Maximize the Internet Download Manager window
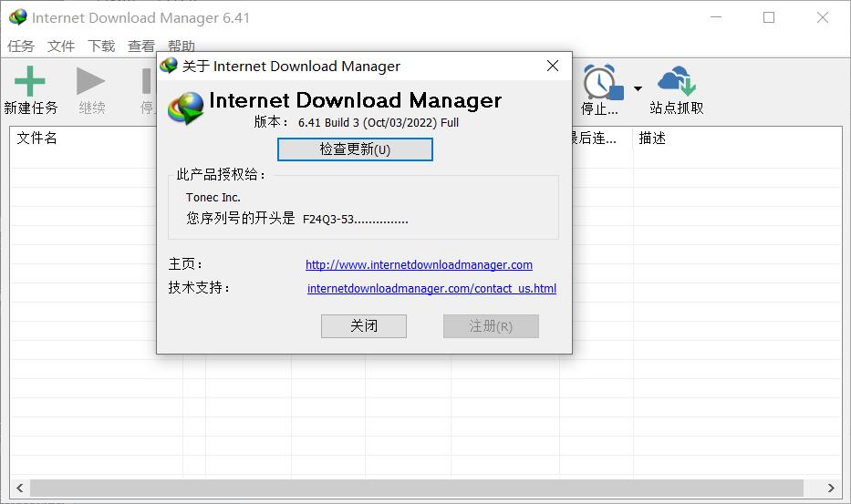Screen dimensions: 851x504 pos(769,17)
